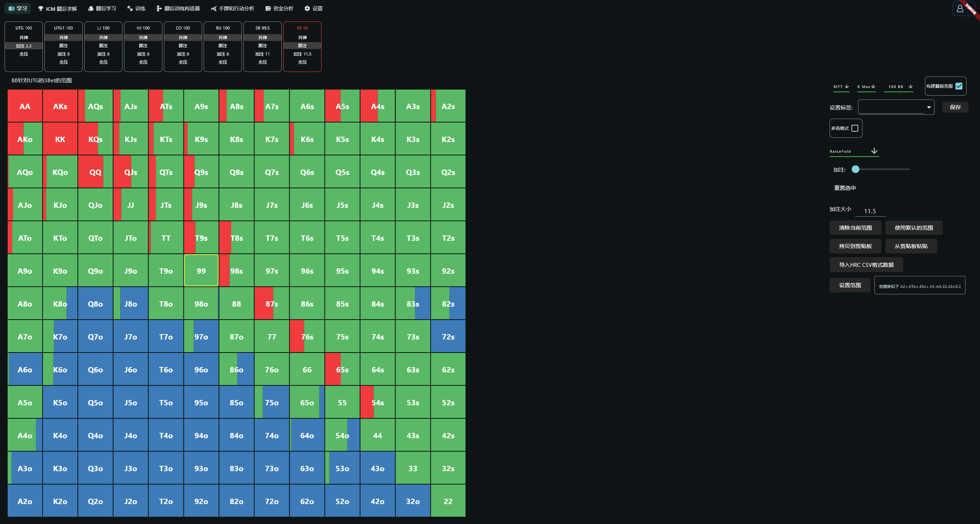The width and height of the screenshot is (980, 524).
Task: Select 加注 8 under the CO position
Action: 183,54
